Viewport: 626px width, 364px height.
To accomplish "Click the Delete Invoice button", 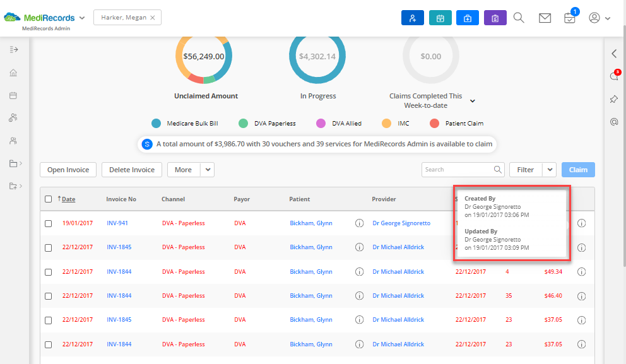I will click(x=132, y=170).
